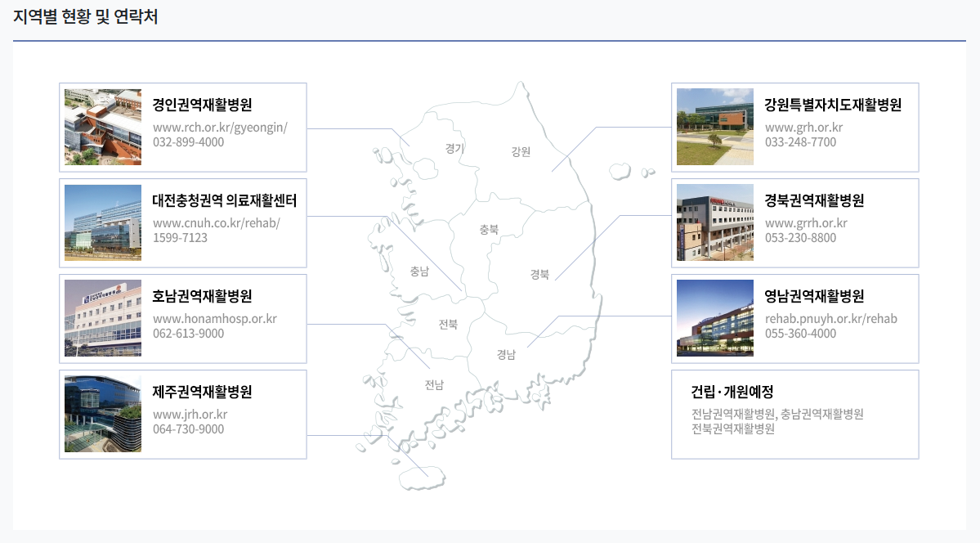Click the 대전충청권역 의료재활센터 building photo

101,222
